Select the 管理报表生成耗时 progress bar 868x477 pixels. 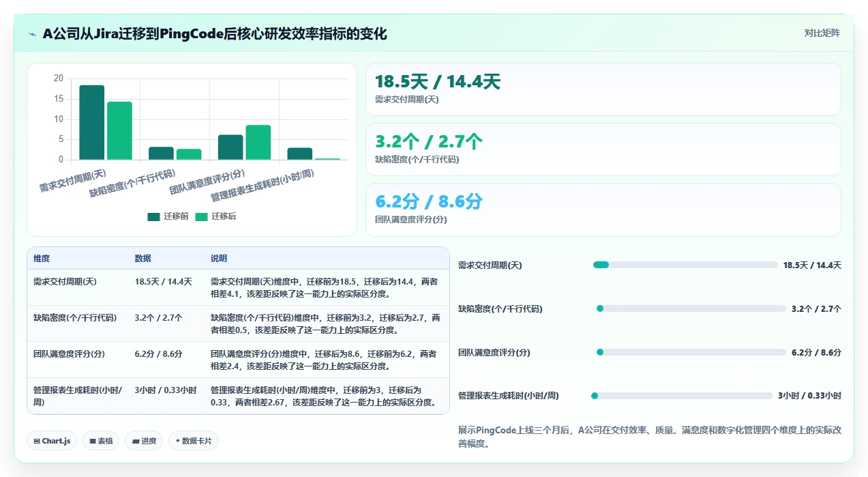pyautogui.click(x=682, y=396)
